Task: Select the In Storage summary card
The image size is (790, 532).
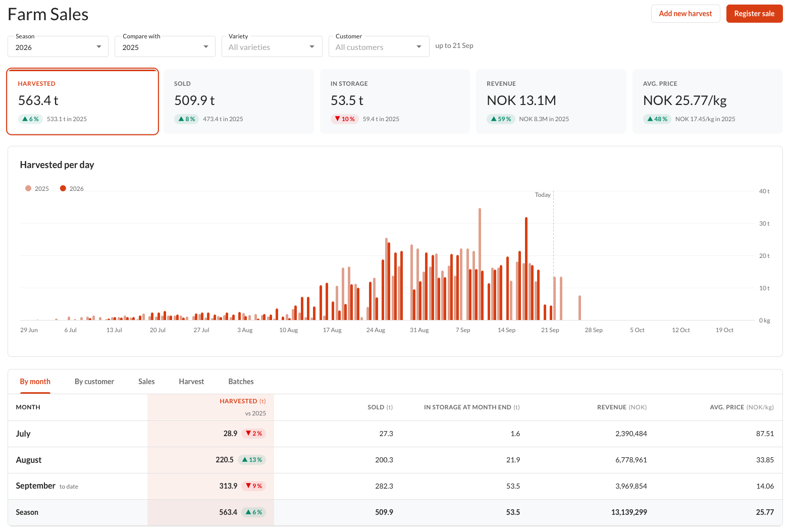Action: (x=395, y=101)
